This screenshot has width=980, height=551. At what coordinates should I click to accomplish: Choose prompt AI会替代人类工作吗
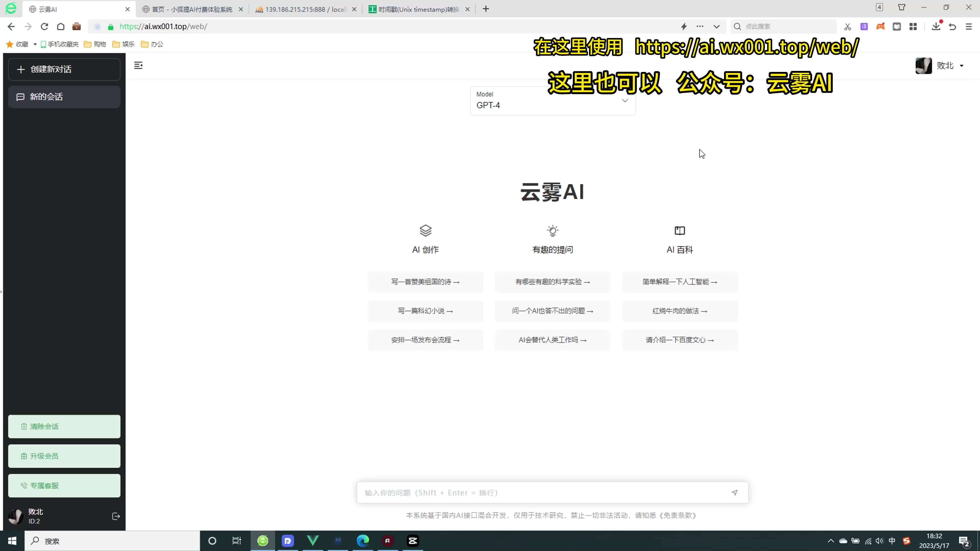point(552,340)
